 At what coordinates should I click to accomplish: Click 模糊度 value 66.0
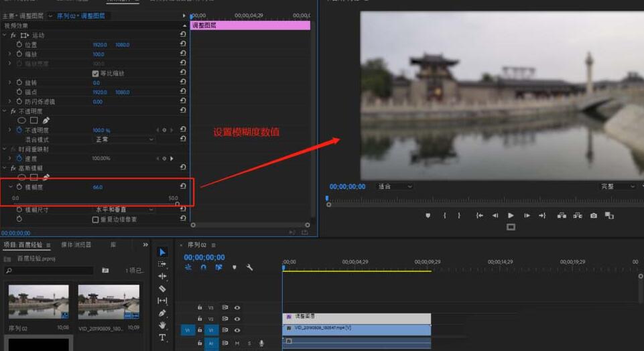point(98,187)
